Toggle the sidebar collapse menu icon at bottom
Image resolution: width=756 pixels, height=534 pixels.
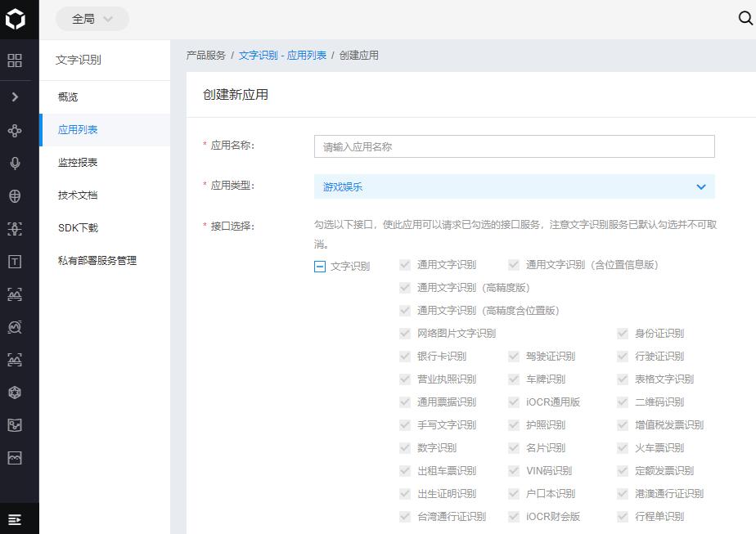(15, 519)
